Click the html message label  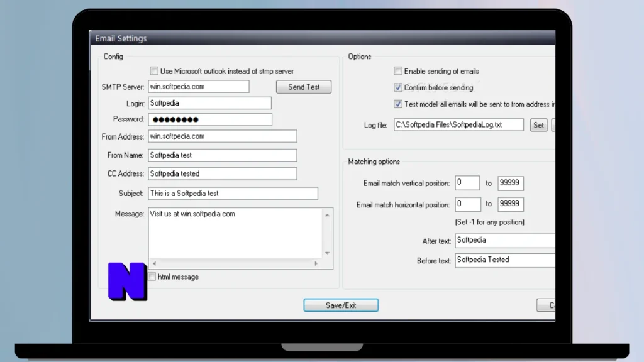coord(178,277)
